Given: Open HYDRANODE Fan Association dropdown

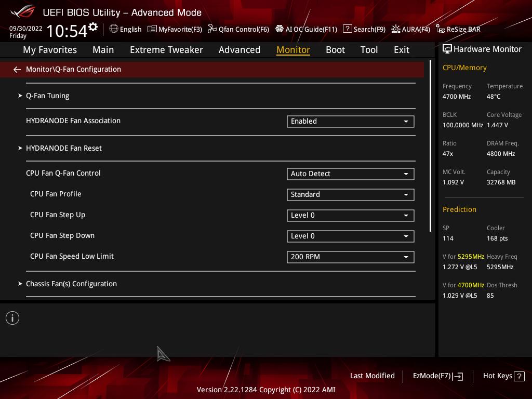Looking at the screenshot, I should pyautogui.click(x=351, y=122).
